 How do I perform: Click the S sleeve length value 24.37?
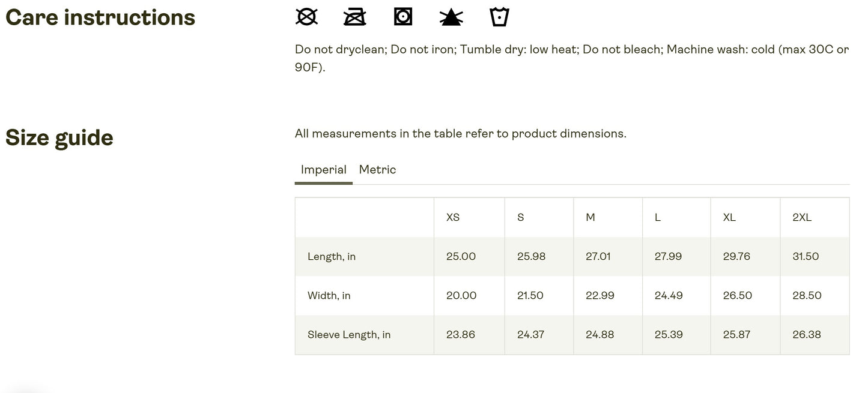[x=530, y=334]
